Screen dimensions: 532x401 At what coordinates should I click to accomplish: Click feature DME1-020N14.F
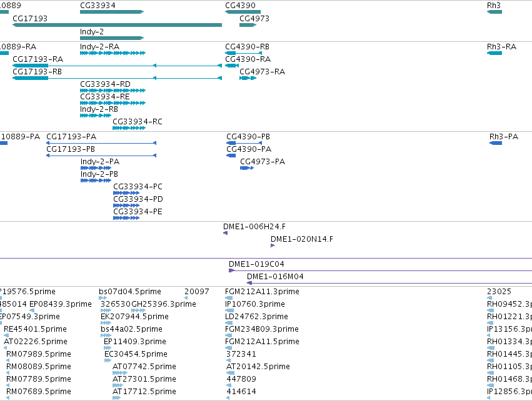[x=273, y=245]
